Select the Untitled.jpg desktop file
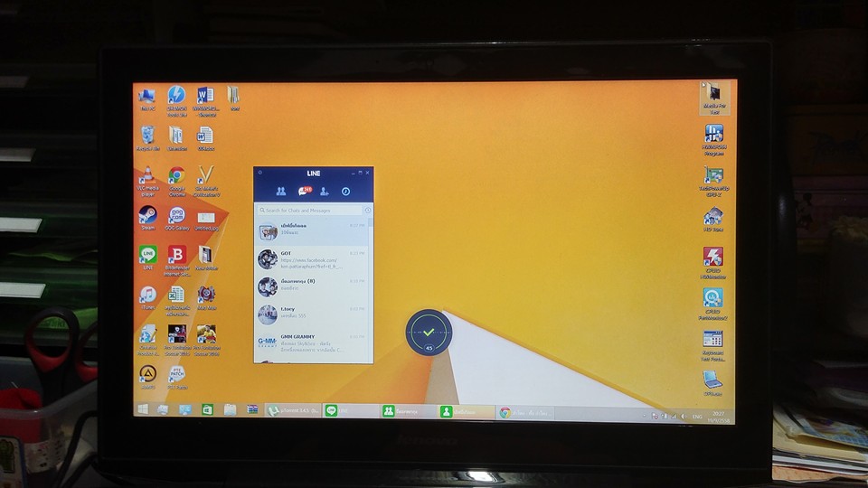868x488 pixels. [x=206, y=221]
